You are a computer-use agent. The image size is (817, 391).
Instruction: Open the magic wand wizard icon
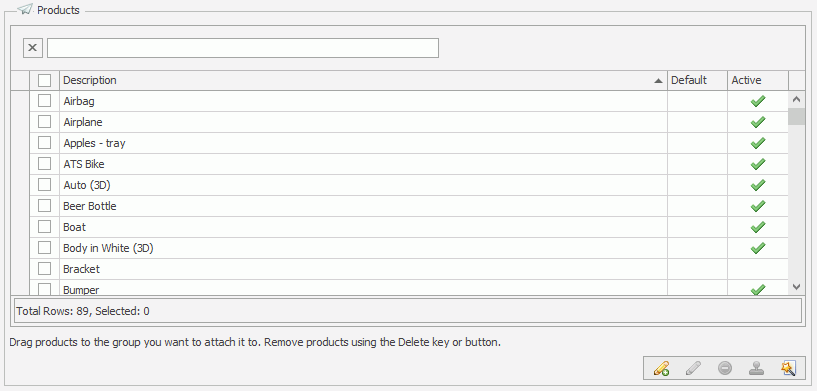[788, 369]
